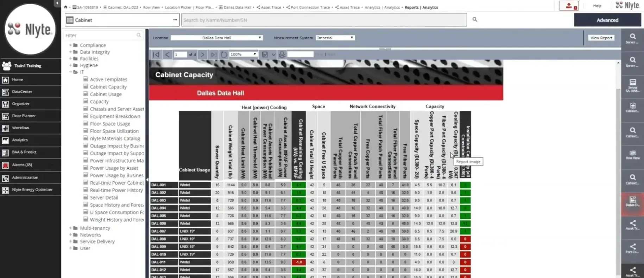Refresh the report with the circular arrow
Screen dimensions: 644x278
(x=224, y=54)
